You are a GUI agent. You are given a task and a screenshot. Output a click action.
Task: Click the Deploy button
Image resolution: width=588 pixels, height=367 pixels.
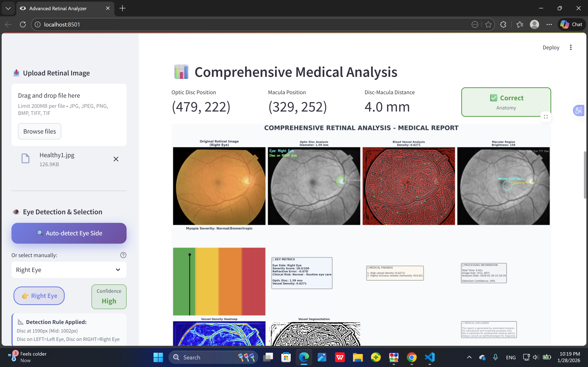551,47
